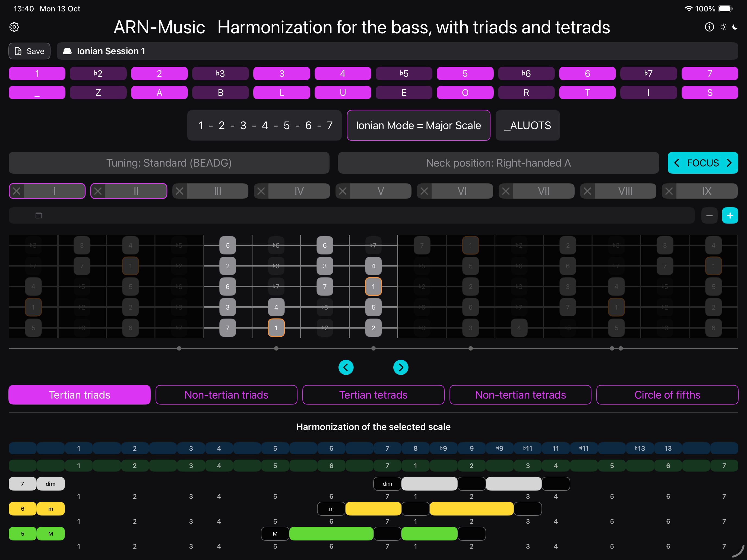The height and width of the screenshot is (560, 747).
Task: Tap the info circle icon
Action: [709, 27]
